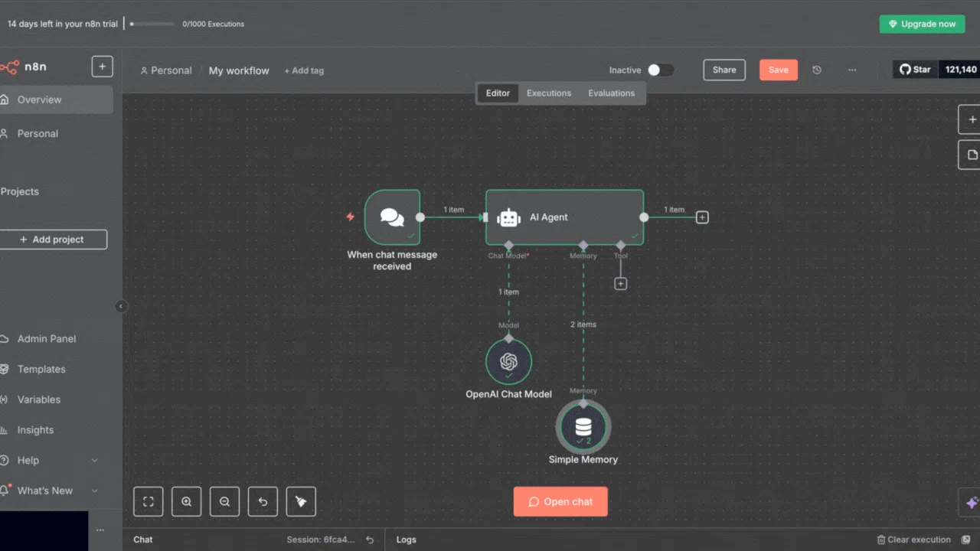
Task: Click the reset zoom icon
Action: (x=263, y=502)
